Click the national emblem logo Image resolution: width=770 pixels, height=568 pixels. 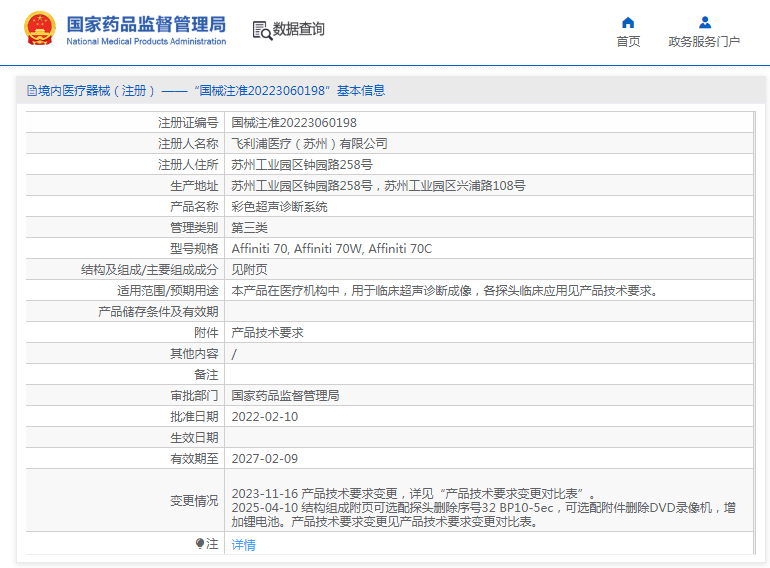(x=40, y=29)
